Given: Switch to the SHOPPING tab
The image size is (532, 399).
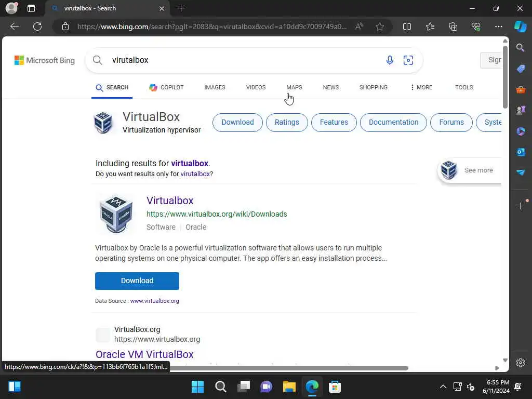Looking at the screenshot, I should [373, 87].
